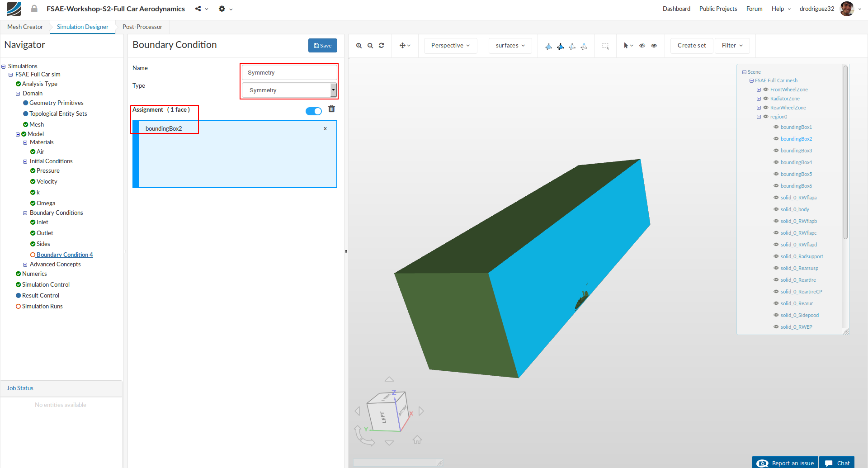
Task: Open the boundary condition Type dropdown
Action: click(289, 90)
